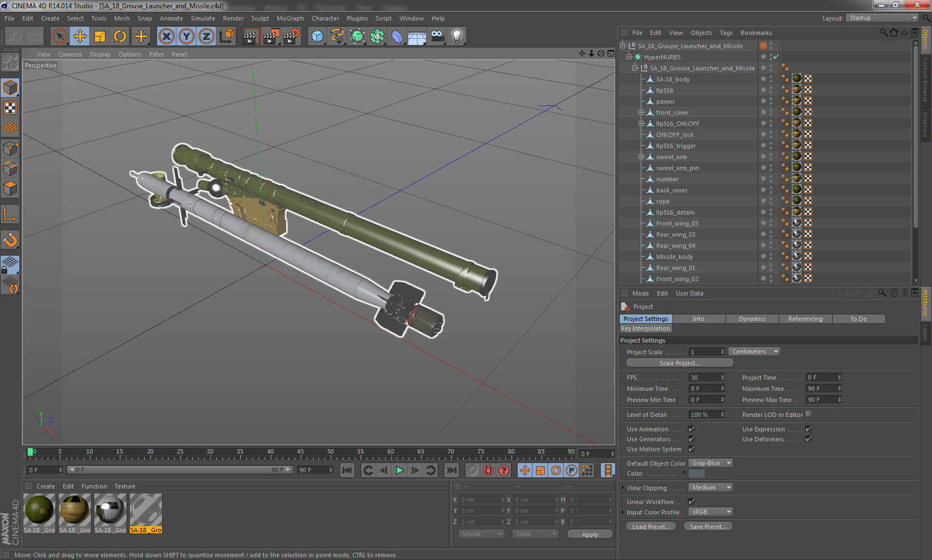Image resolution: width=932 pixels, height=560 pixels.
Task: Click Render Active View icon
Action: coord(251,37)
